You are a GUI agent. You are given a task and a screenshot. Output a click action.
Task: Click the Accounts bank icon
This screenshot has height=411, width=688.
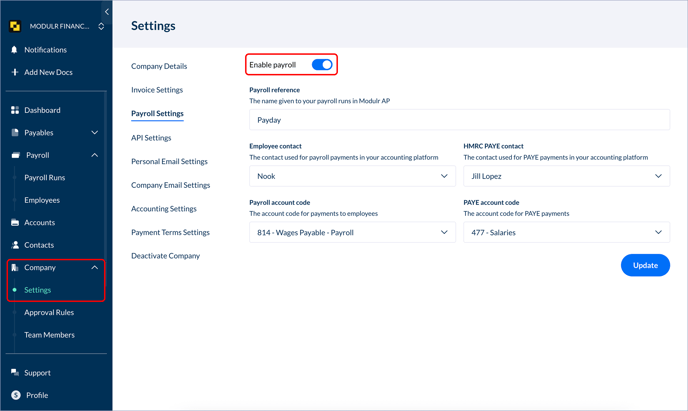[15, 223]
